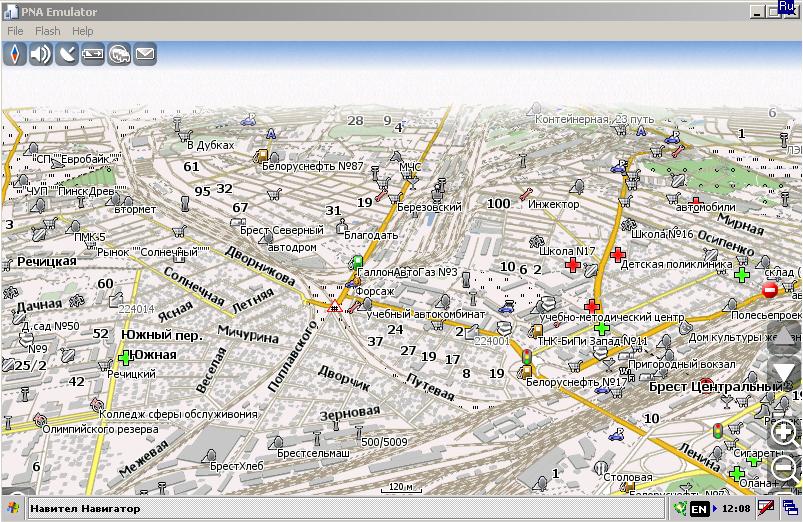Viewport: 803px width, 522px height.
Task: Click the red cross near Школа N17
Action: click(x=573, y=265)
